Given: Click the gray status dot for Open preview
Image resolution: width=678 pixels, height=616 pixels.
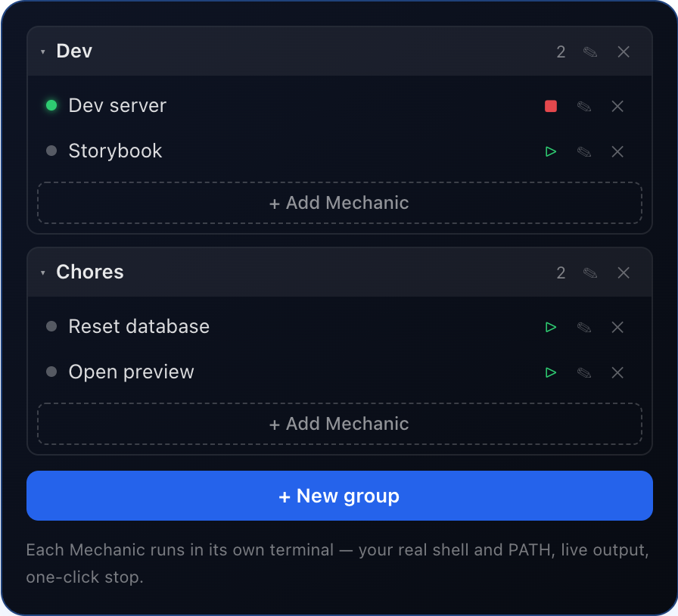Looking at the screenshot, I should (51, 372).
